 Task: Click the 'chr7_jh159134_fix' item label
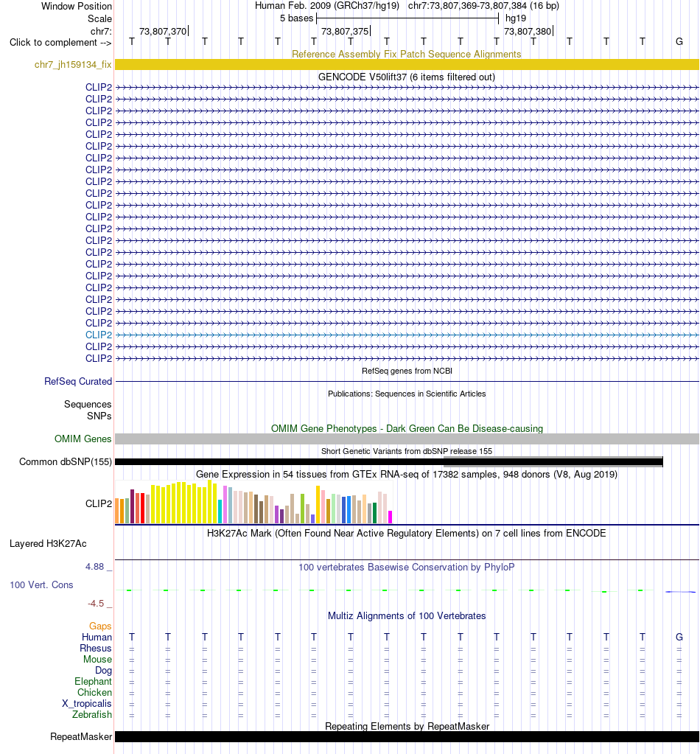pyautogui.click(x=73, y=64)
